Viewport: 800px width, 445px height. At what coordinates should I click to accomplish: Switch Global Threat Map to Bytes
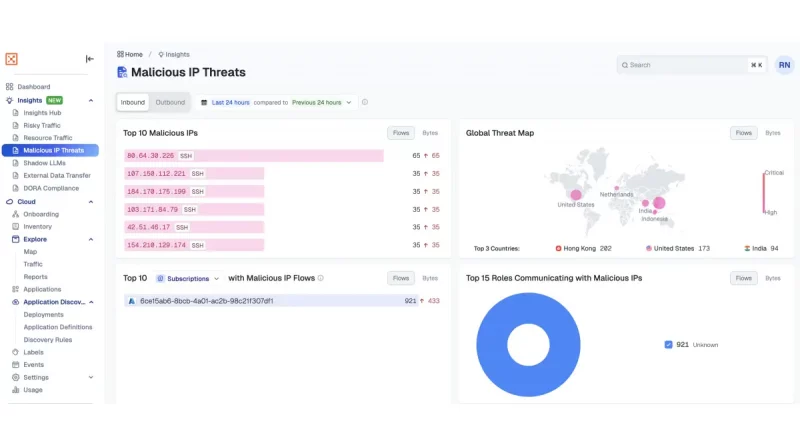point(772,132)
